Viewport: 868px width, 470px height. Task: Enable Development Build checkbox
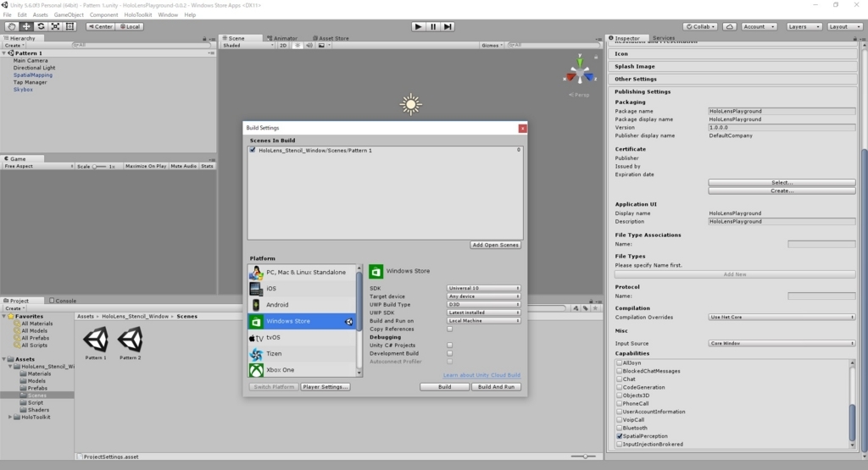[x=449, y=353]
